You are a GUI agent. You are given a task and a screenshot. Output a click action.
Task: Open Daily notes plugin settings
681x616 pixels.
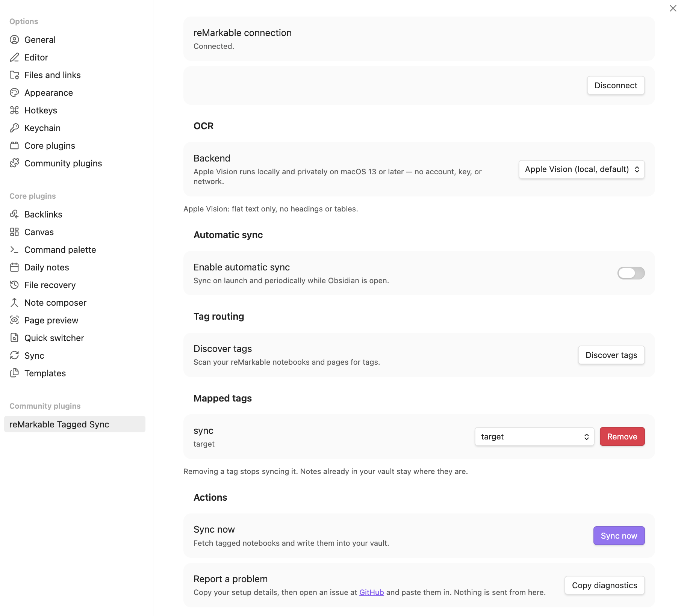(75, 267)
